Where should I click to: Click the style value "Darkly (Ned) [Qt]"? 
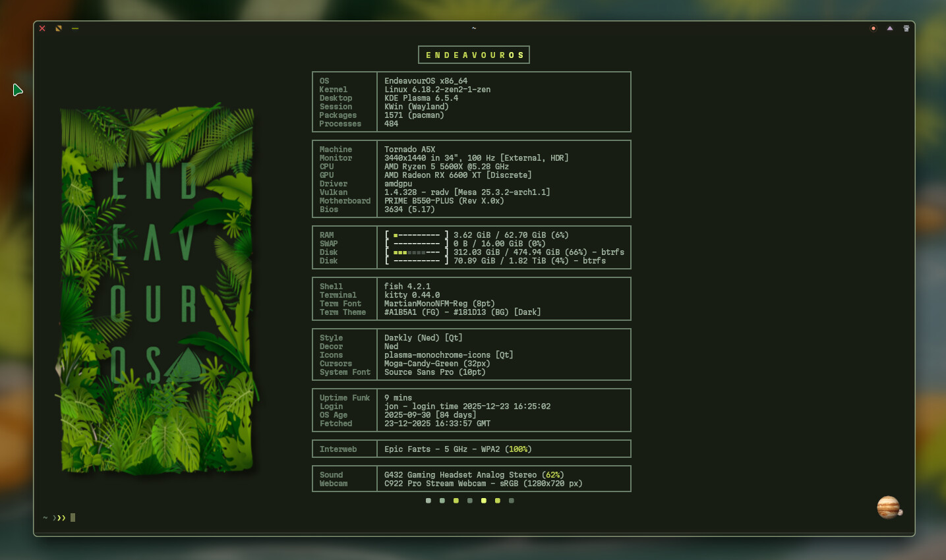point(423,338)
